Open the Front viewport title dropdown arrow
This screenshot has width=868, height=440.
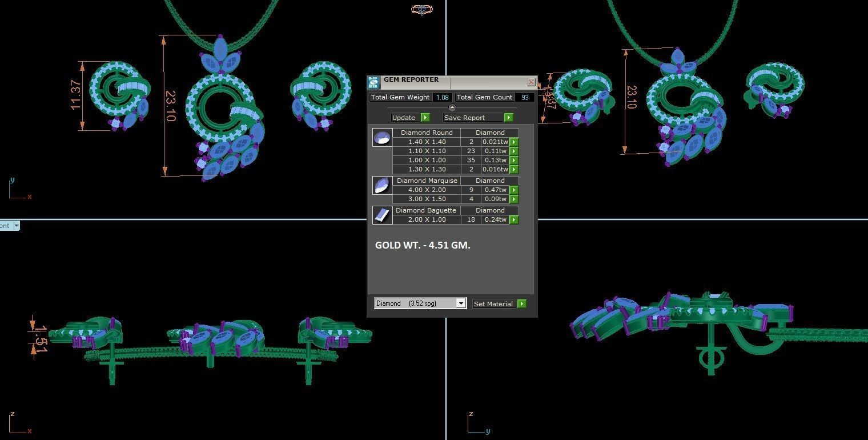(17, 226)
